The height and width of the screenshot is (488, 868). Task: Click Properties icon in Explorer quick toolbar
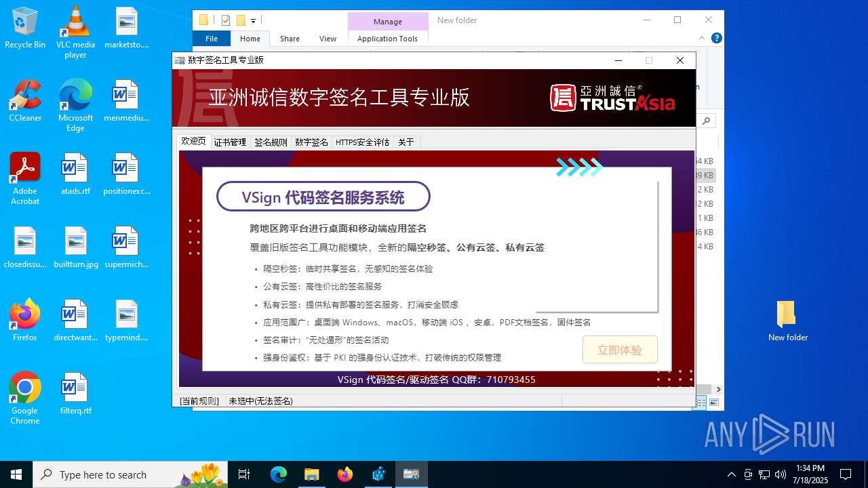226,20
